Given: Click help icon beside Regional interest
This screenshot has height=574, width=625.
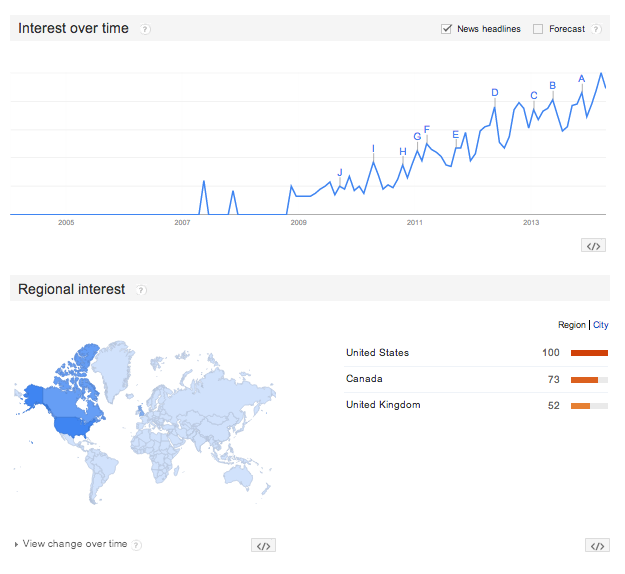Looking at the screenshot, I should pyautogui.click(x=141, y=290).
